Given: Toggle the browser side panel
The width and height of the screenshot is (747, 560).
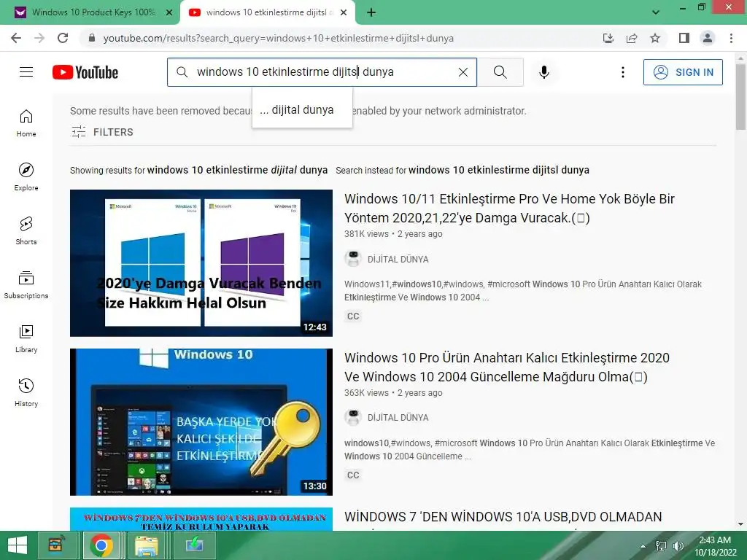Looking at the screenshot, I should click(x=684, y=38).
